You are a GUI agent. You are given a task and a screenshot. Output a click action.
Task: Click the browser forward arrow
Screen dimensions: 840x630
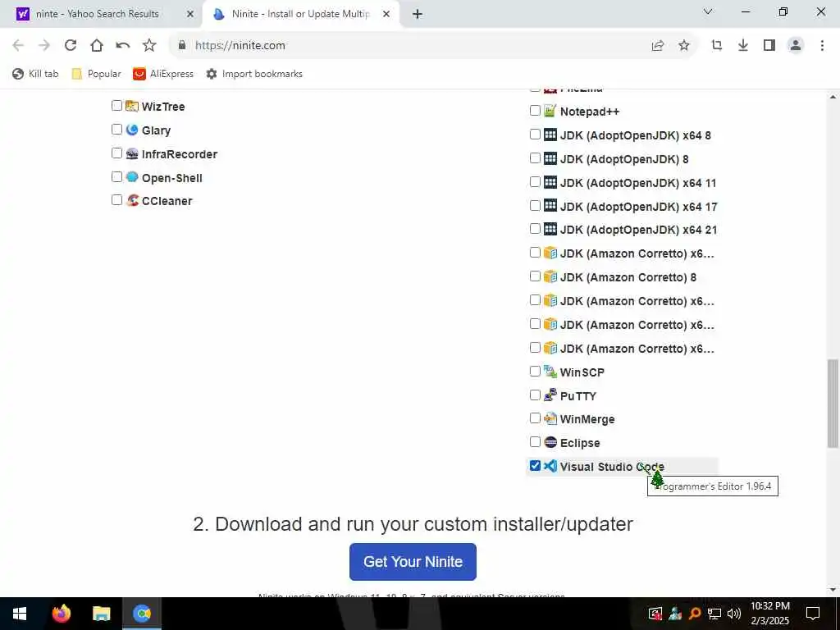44,46
